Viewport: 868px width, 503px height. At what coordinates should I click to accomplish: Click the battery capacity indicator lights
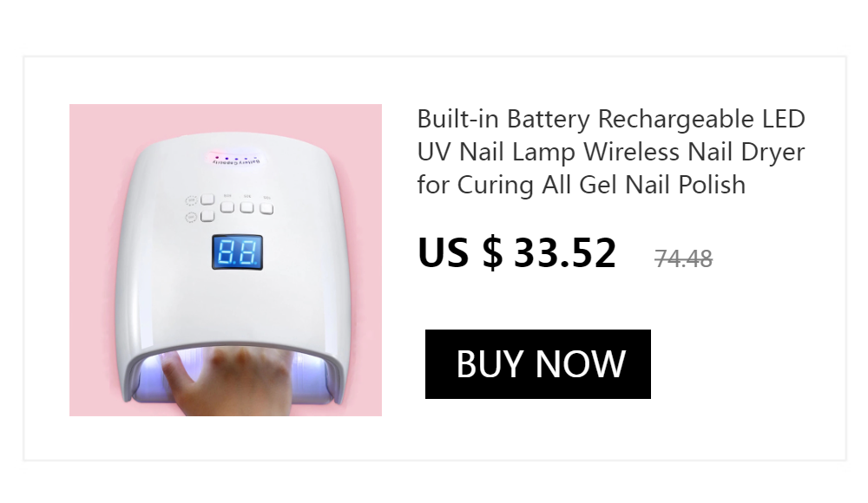pyautogui.click(x=235, y=160)
